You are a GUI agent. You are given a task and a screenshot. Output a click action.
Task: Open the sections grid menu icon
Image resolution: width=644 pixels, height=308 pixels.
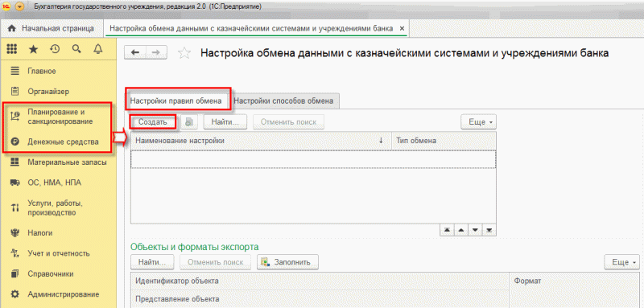click(12, 50)
